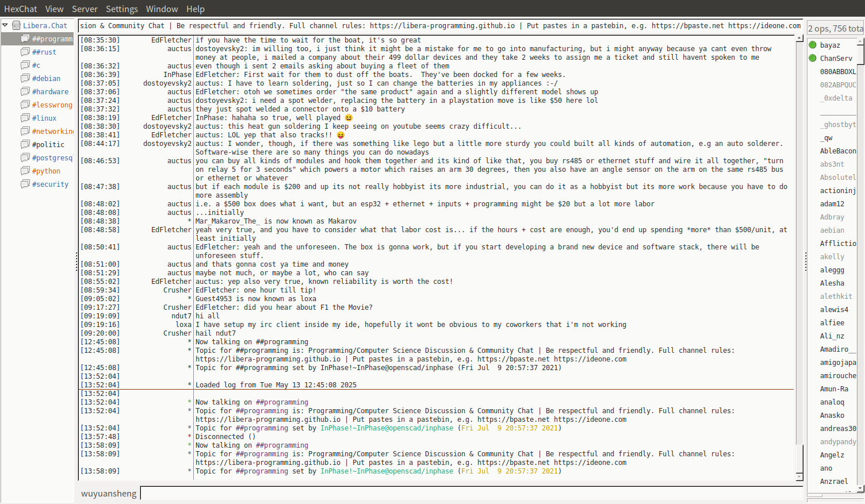Click the chat scrollbar down arrow
865x504 pixels.
pos(799,476)
